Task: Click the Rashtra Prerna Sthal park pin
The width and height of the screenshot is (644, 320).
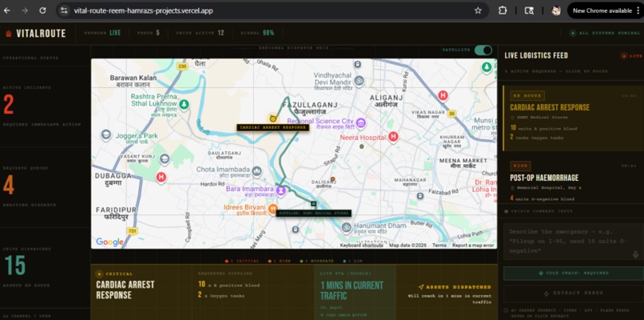Action: [x=184, y=105]
